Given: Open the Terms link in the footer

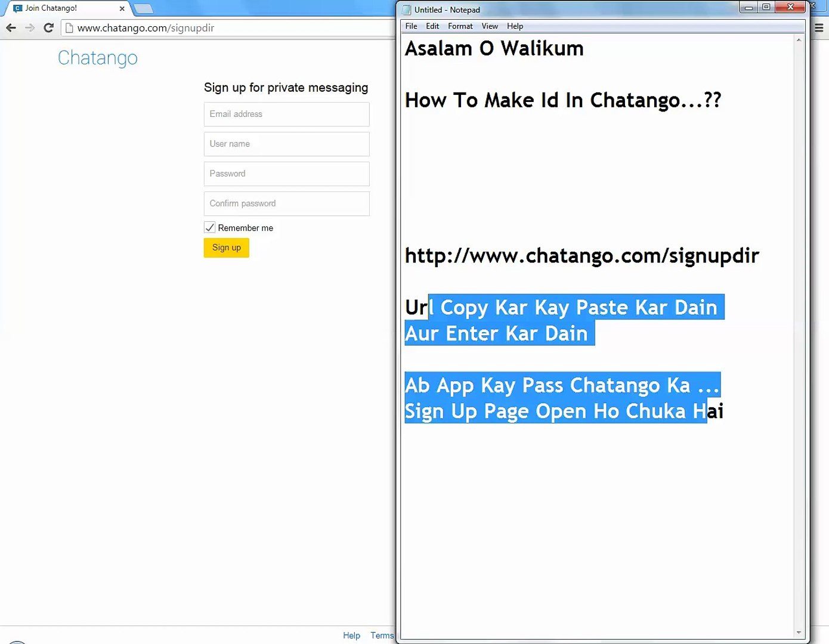Looking at the screenshot, I should (382, 636).
